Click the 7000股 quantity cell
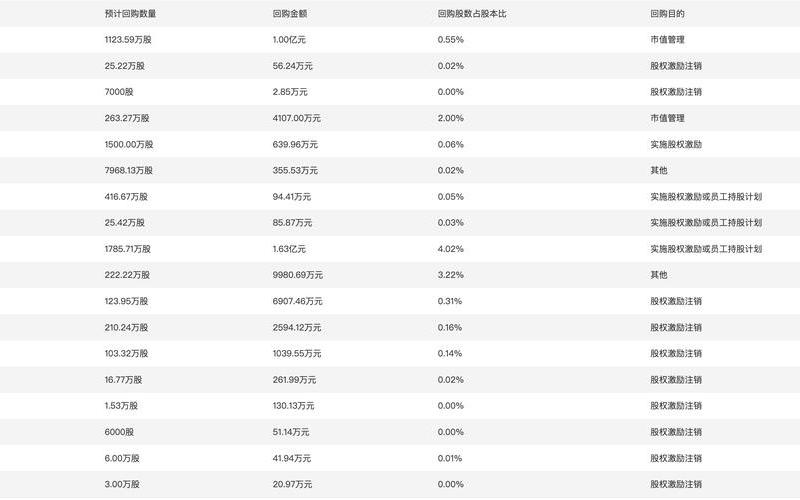800x500 pixels. click(119, 92)
